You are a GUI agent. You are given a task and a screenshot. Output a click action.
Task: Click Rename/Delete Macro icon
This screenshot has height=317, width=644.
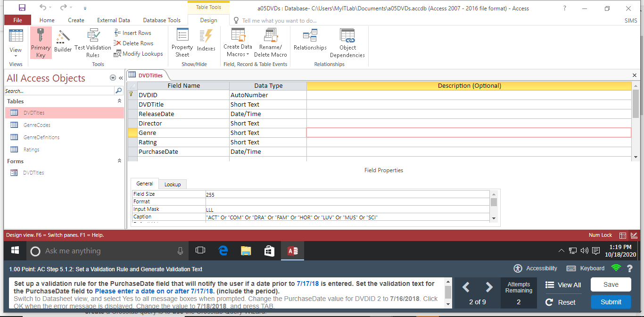[271, 42]
